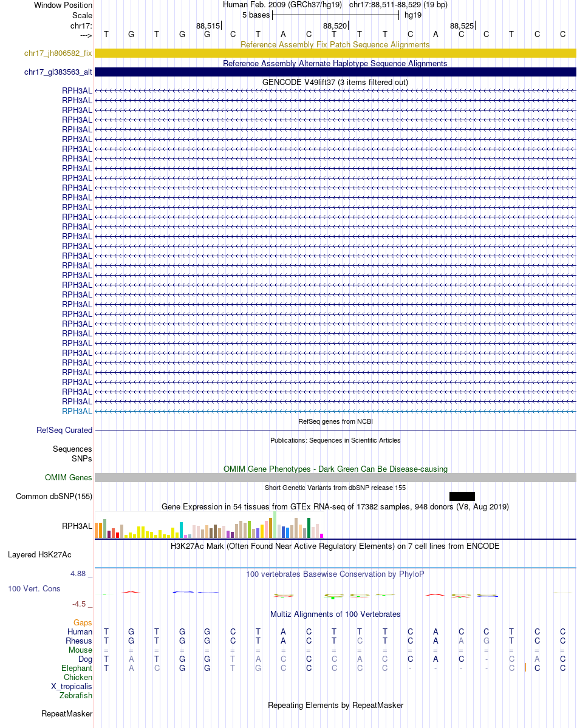The height and width of the screenshot is (728, 577).
Task: Open Publications: Sequences in Scientific Articles title
Action: pos(335,440)
